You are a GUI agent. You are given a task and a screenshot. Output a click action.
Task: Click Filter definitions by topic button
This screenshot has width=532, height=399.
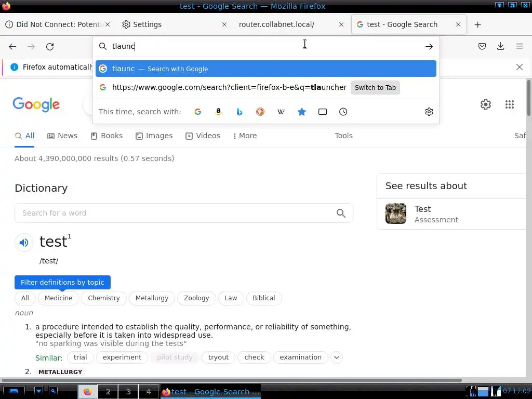pos(62,282)
